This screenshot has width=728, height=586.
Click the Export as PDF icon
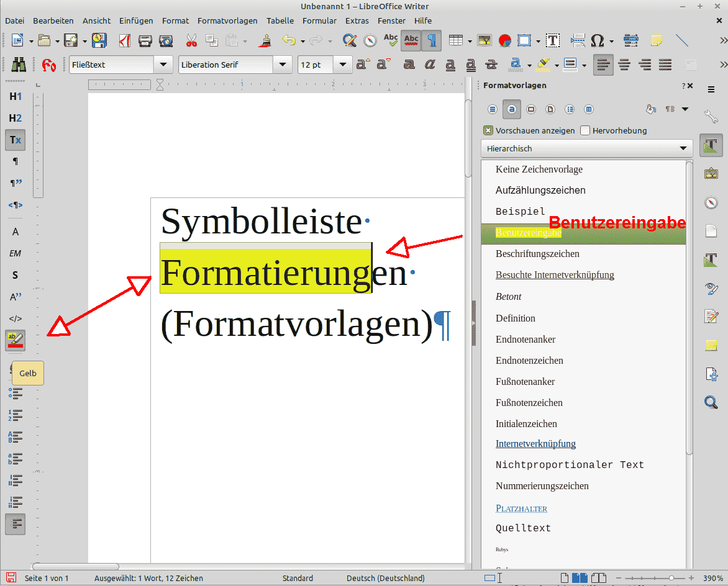coord(124,41)
